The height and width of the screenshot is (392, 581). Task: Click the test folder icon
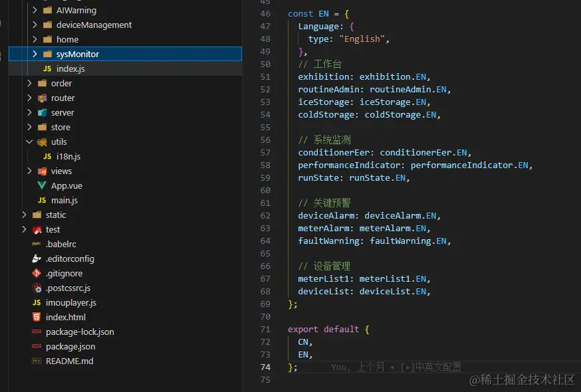tap(37, 230)
